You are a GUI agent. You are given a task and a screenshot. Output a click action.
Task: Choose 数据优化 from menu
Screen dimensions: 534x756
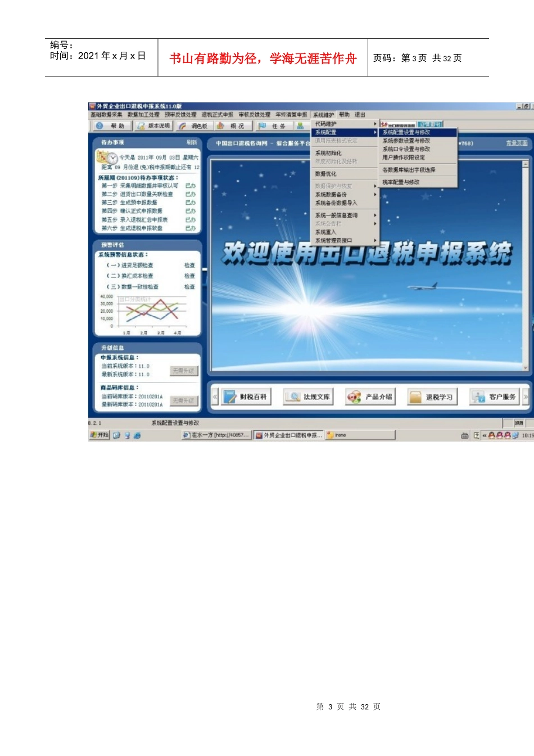point(345,174)
